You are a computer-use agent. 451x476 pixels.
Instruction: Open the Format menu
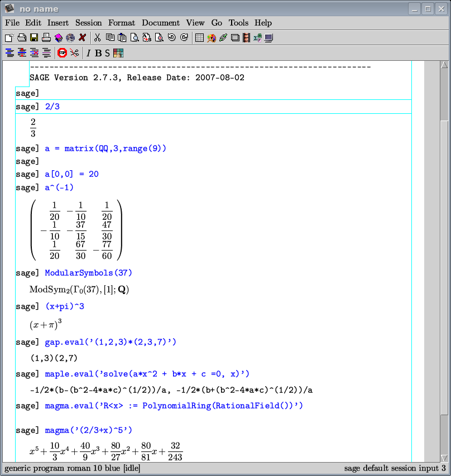pyautogui.click(x=121, y=23)
